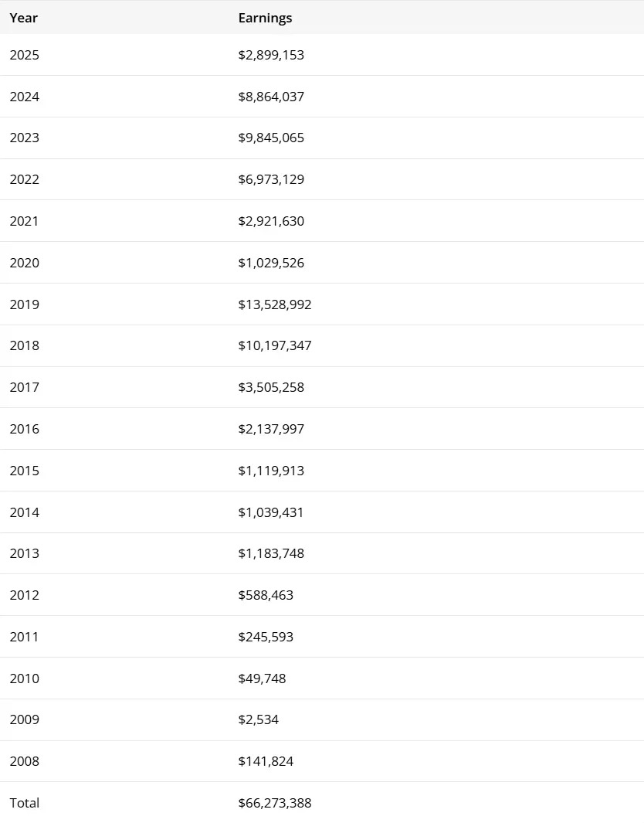Select the 2017 year cell
Image resolution: width=644 pixels, height=823 pixels.
coord(24,387)
